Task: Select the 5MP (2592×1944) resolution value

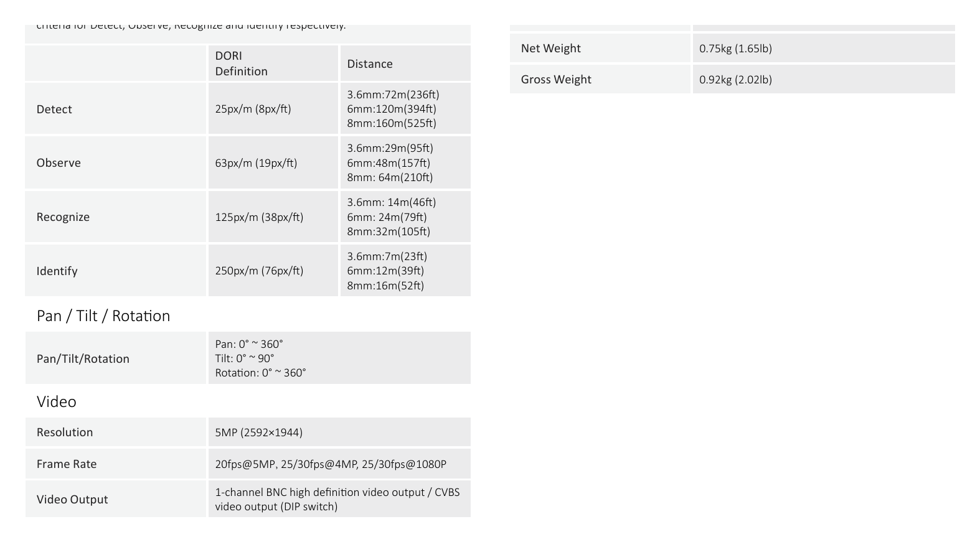Action: [259, 432]
